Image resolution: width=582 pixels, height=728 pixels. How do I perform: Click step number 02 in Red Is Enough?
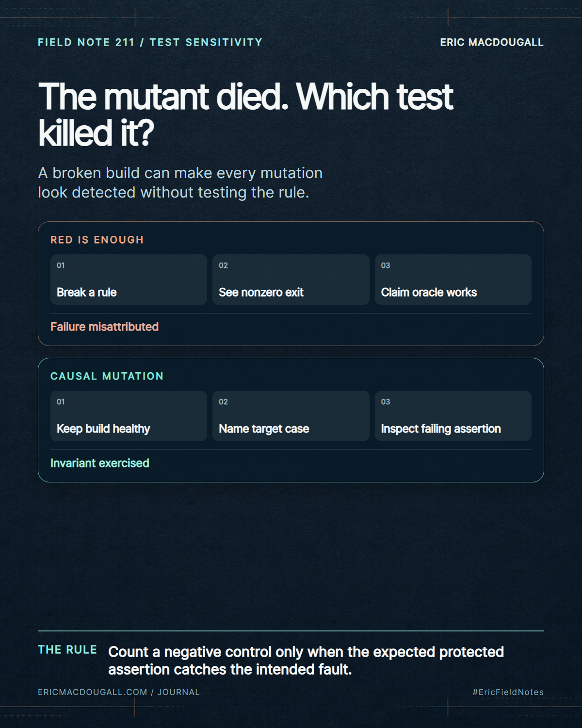(223, 265)
